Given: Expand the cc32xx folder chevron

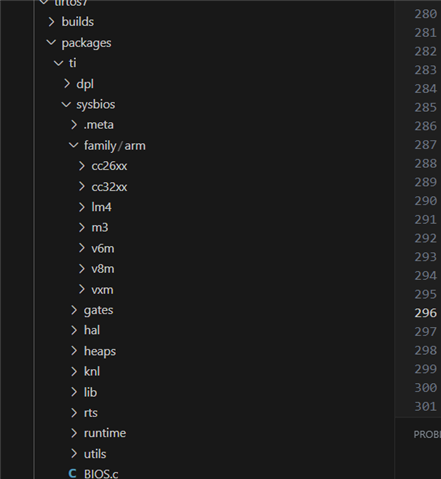Looking at the screenshot, I should point(82,187).
